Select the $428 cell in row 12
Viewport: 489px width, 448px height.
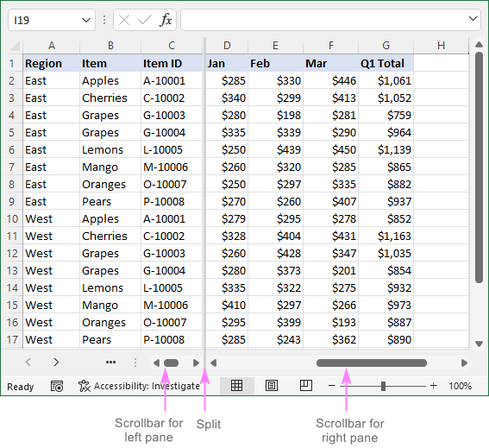[275, 253]
